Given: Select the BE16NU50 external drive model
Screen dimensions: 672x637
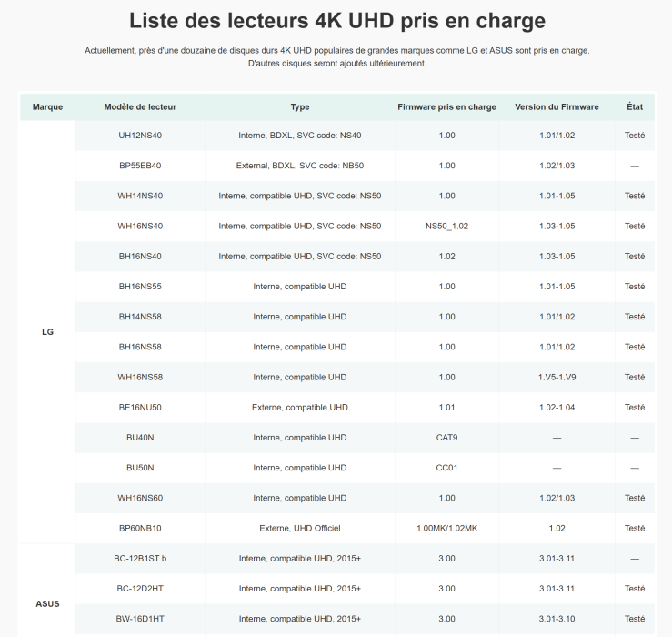Looking at the screenshot, I should pos(140,407).
